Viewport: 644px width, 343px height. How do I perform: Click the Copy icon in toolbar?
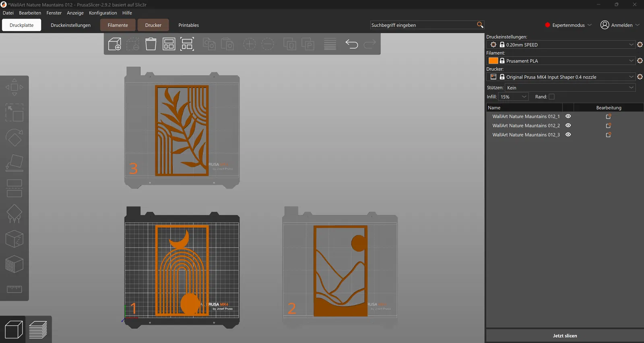[x=209, y=44]
